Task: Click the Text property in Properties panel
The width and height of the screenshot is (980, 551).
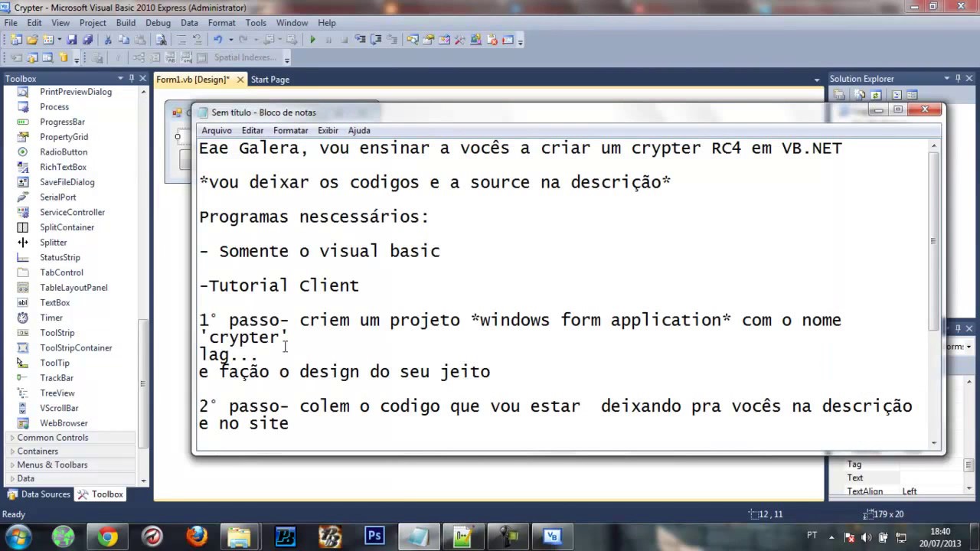Action: (855, 478)
